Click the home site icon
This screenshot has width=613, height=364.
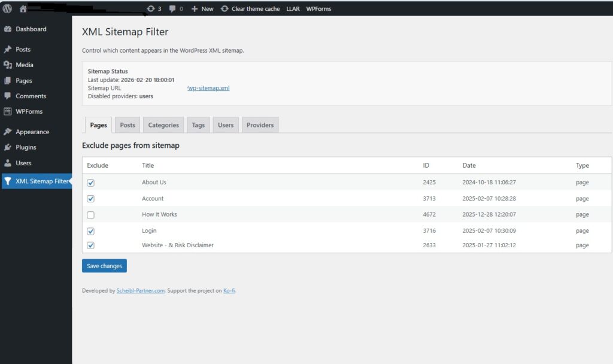23,9
